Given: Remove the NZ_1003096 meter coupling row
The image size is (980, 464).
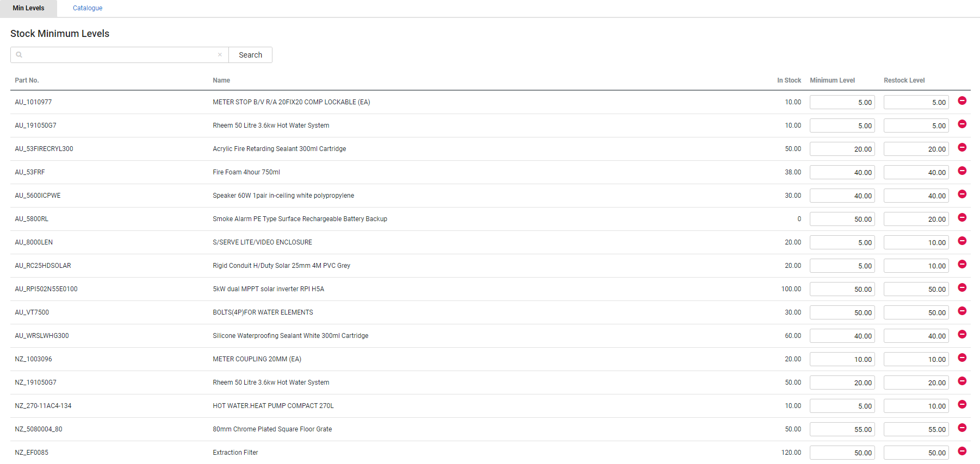Looking at the screenshot, I should tap(962, 358).
